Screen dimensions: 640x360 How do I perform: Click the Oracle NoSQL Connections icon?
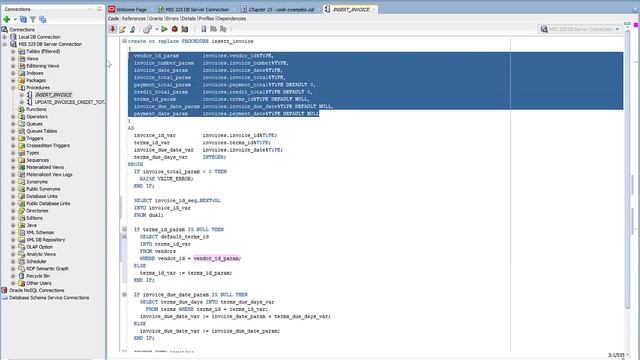[4, 290]
